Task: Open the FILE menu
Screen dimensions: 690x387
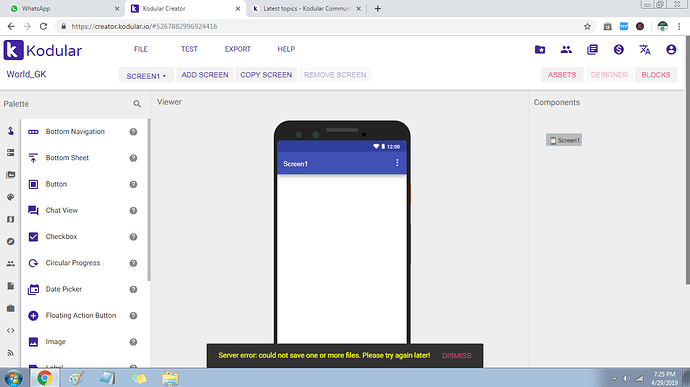Action: pyautogui.click(x=141, y=49)
